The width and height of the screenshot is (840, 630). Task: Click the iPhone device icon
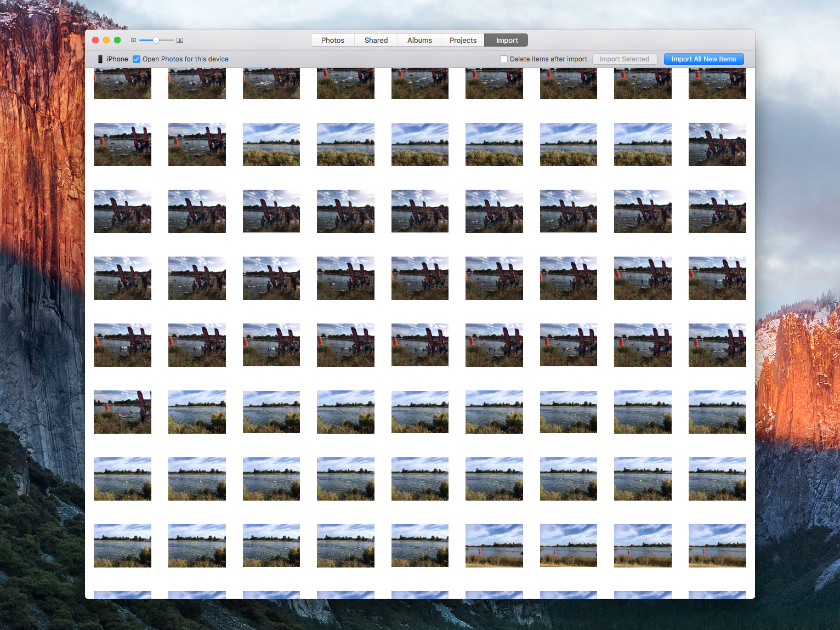tap(100, 59)
